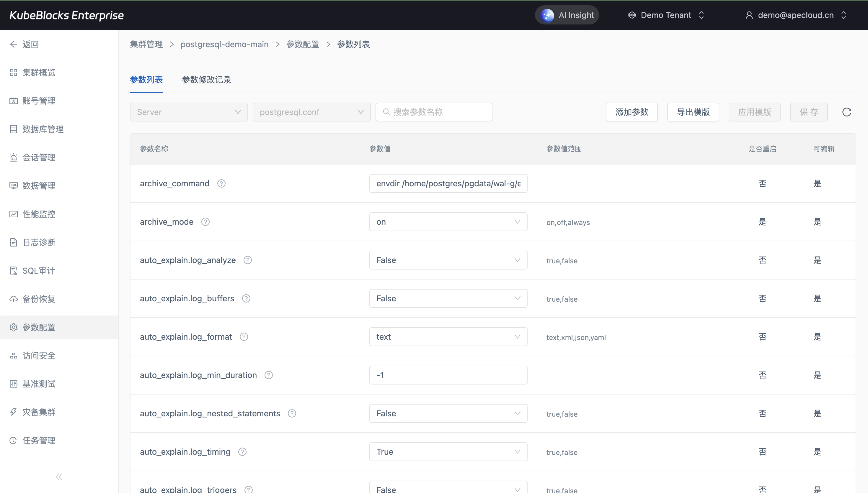Switch to the 参数修改记录 tab
The width and height of the screenshot is (868, 493).
click(206, 80)
